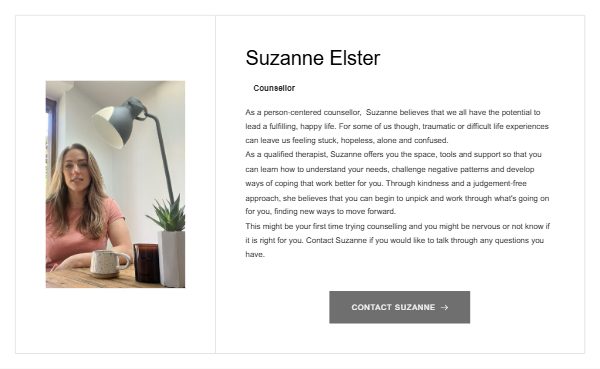Open Suzanne's profile photo
This screenshot has height=369, width=600.
coord(115,184)
